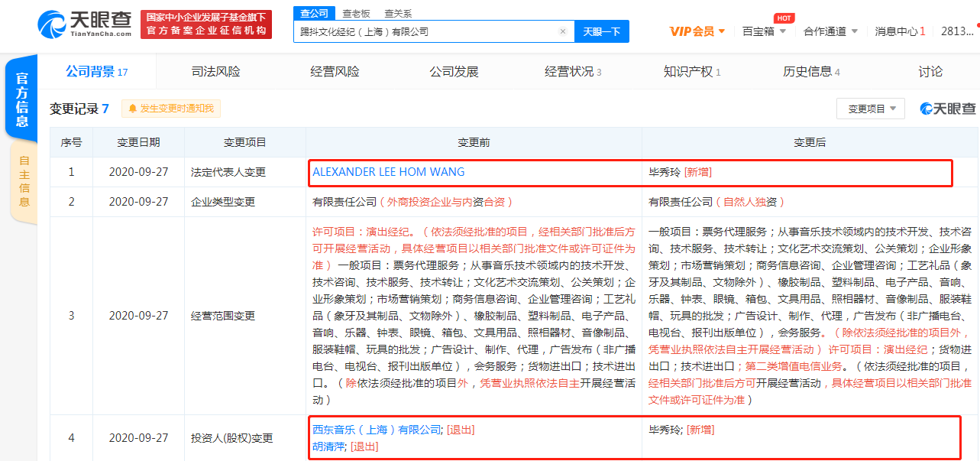Click the 变更项目 column header
The height and width of the screenshot is (461, 980).
pyautogui.click(x=244, y=142)
